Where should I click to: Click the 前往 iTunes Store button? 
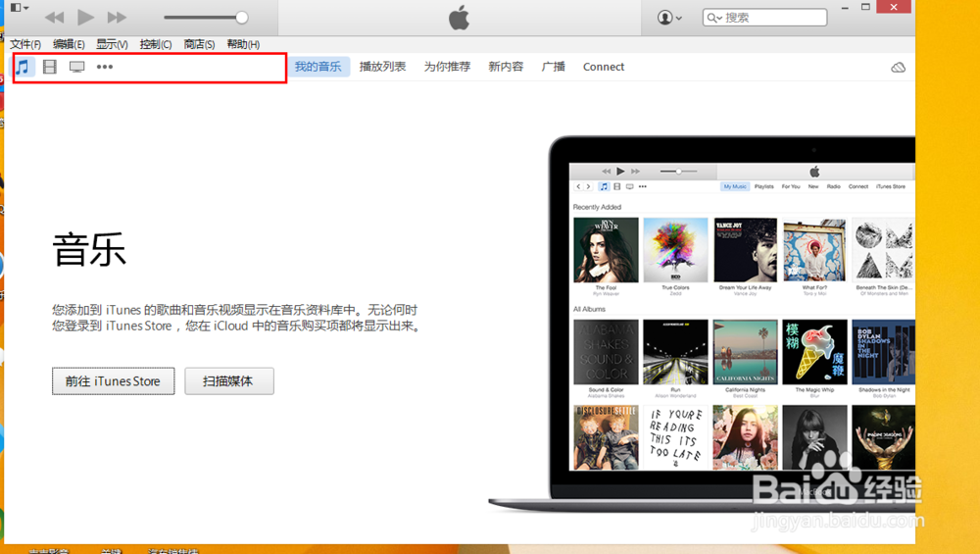point(113,381)
